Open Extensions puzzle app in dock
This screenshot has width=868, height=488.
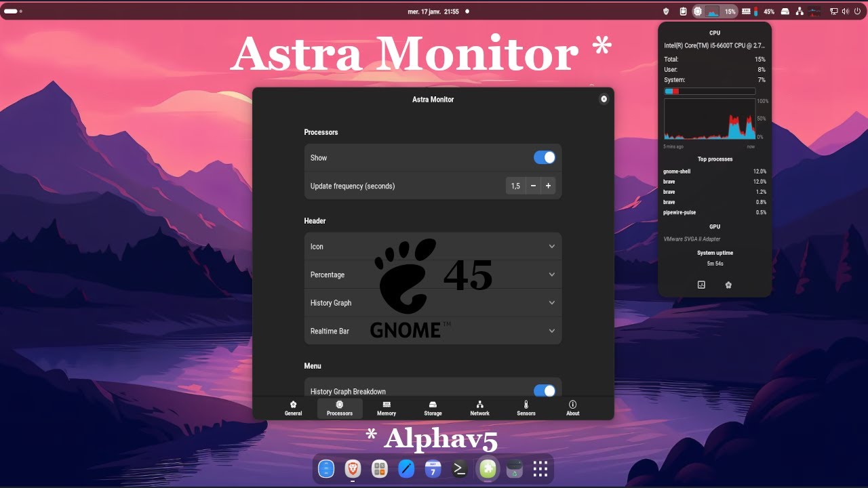point(488,468)
